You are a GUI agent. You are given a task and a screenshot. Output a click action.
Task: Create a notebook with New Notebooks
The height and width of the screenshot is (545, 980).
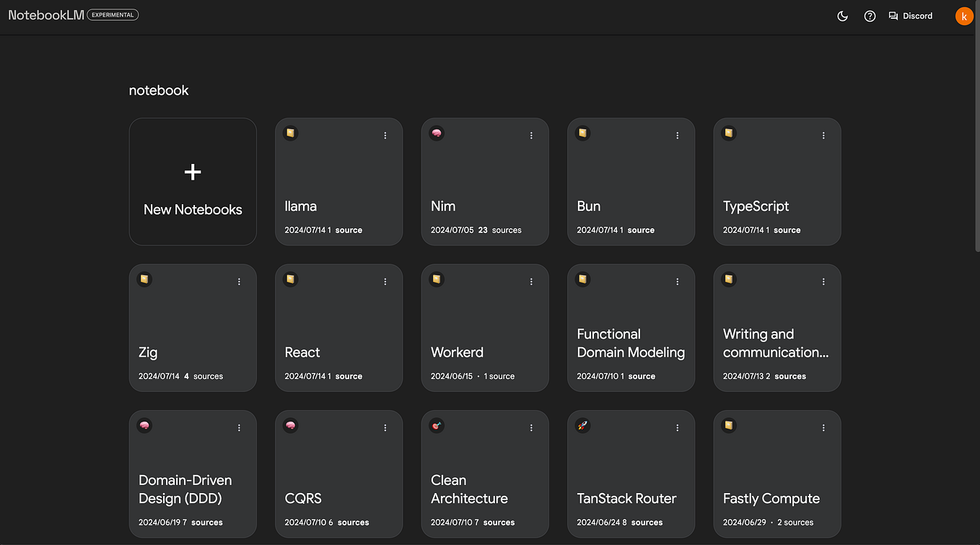click(193, 181)
